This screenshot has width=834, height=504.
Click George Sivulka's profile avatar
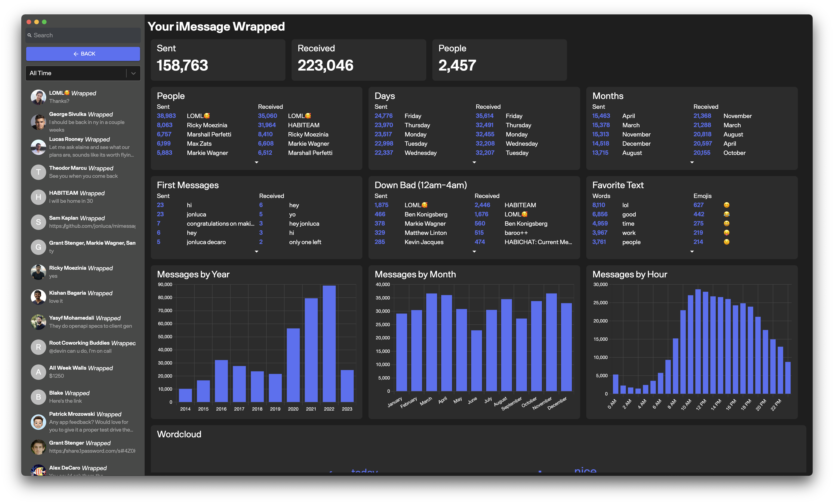38,122
